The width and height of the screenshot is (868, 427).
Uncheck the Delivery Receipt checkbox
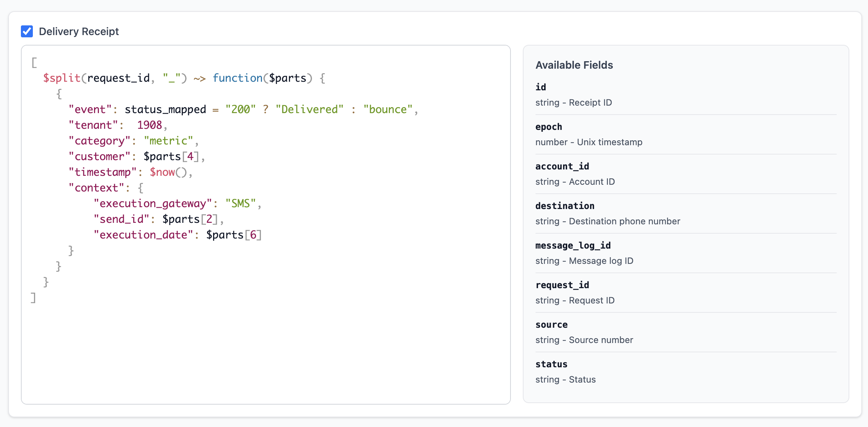click(x=27, y=31)
